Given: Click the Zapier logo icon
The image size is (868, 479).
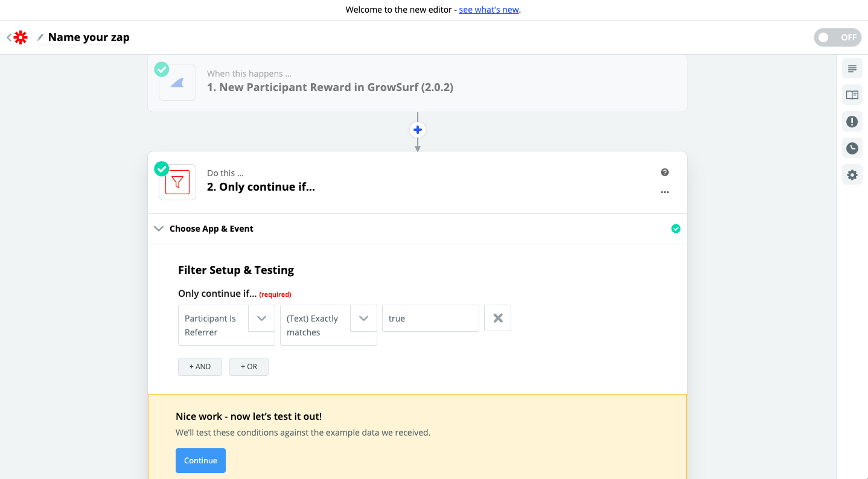Looking at the screenshot, I should point(21,37).
